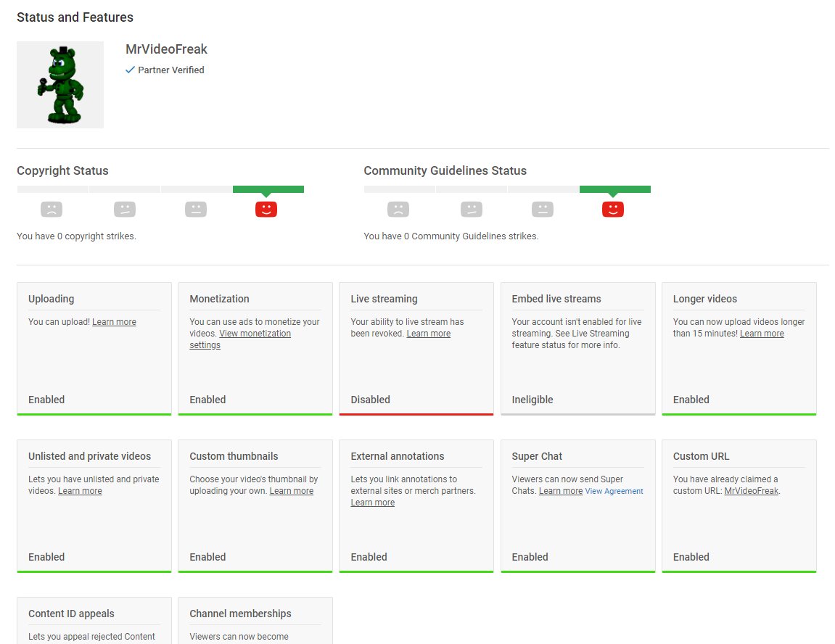Click the neutral face icon under Copyright Status
Image resolution: width=835 pixels, height=644 pixels.
(x=196, y=209)
